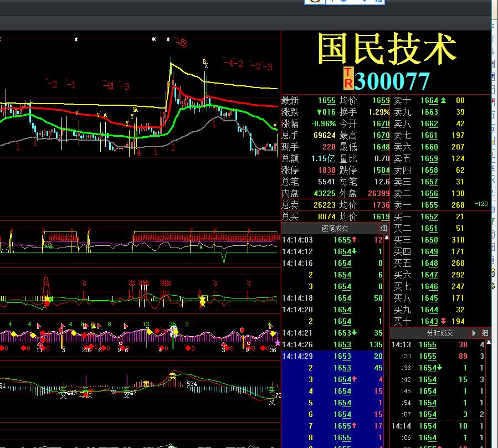Select the 14:14:03 tick trade row
Screen dimensions: 498x448
click(332, 240)
